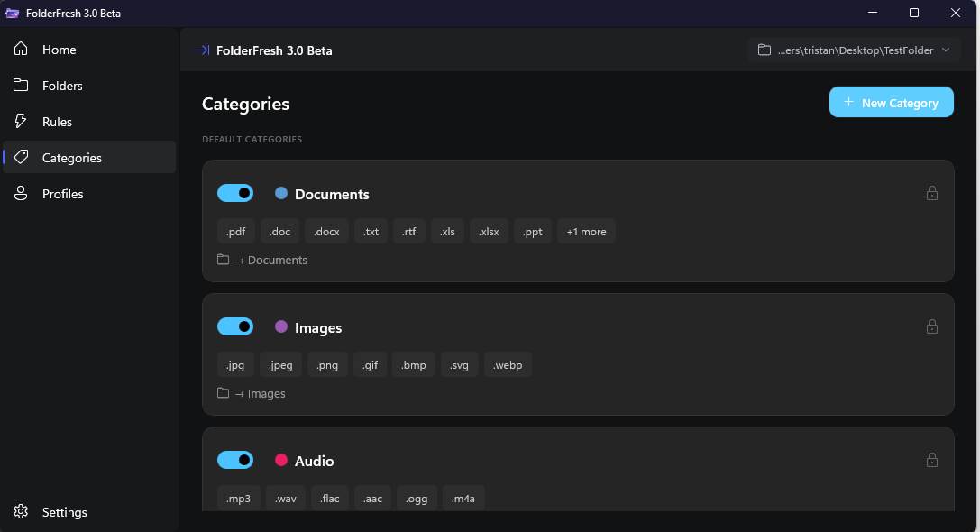
Task: Toggle off the Images category
Action: click(x=235, y=326)
